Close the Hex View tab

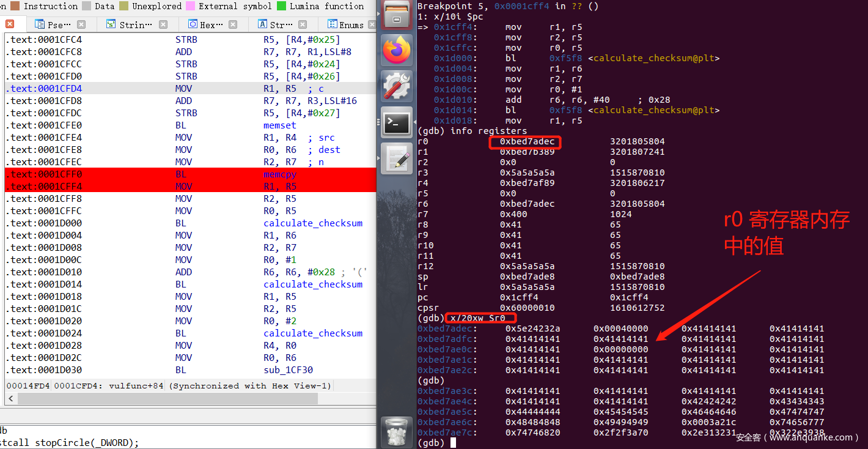pos(233,24)
